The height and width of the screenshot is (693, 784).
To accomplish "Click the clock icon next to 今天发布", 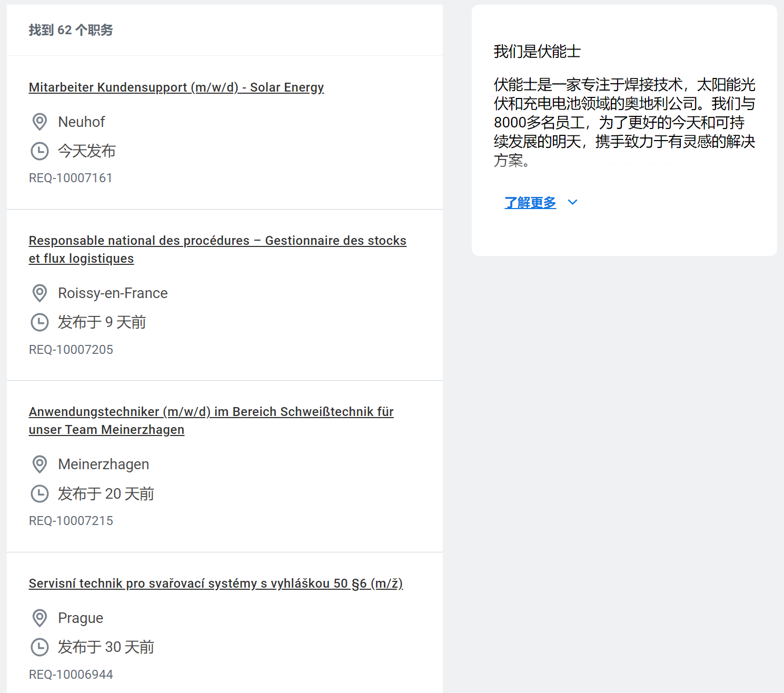I will [x=39, y=151].
